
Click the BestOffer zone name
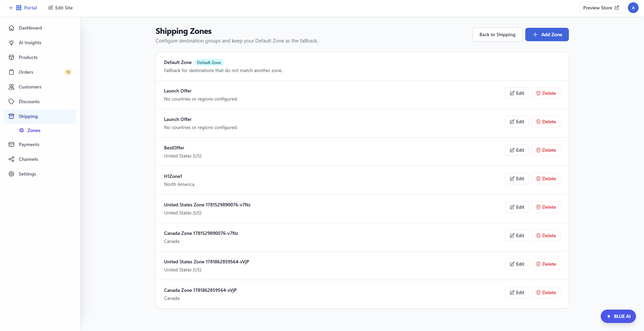[x=174, y=148]
